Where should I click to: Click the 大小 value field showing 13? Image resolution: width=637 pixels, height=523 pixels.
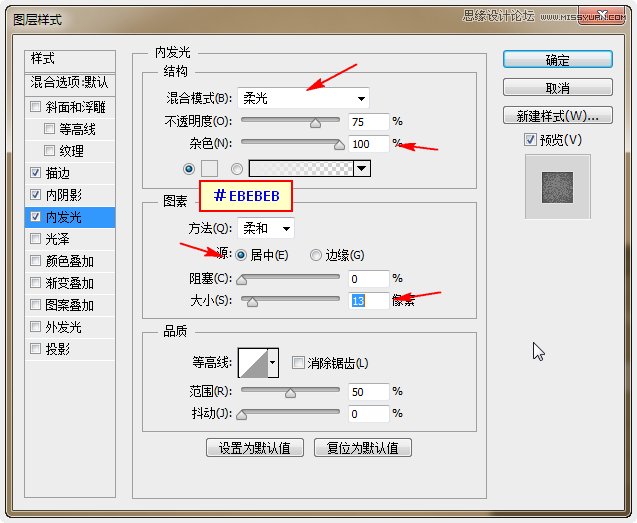point(369,301)
